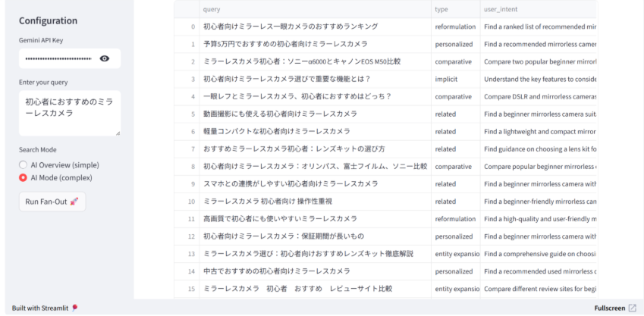Toggle API key visibility eye icon
Image resolution: width=644 pixels, height=316 pixels.
click(x=105, y=58)
